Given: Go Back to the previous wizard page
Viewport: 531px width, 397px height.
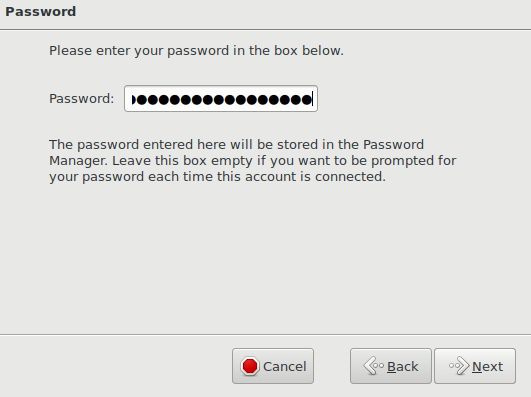Looking at the screenshot, I should click(391, 366).
